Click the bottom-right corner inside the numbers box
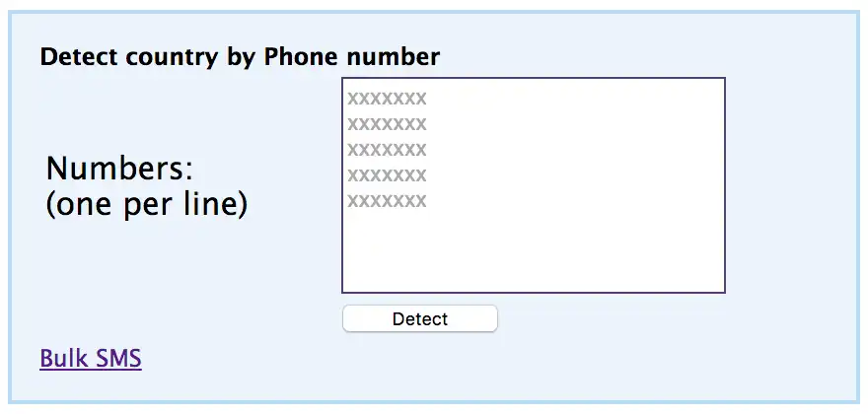 [714, 282]
